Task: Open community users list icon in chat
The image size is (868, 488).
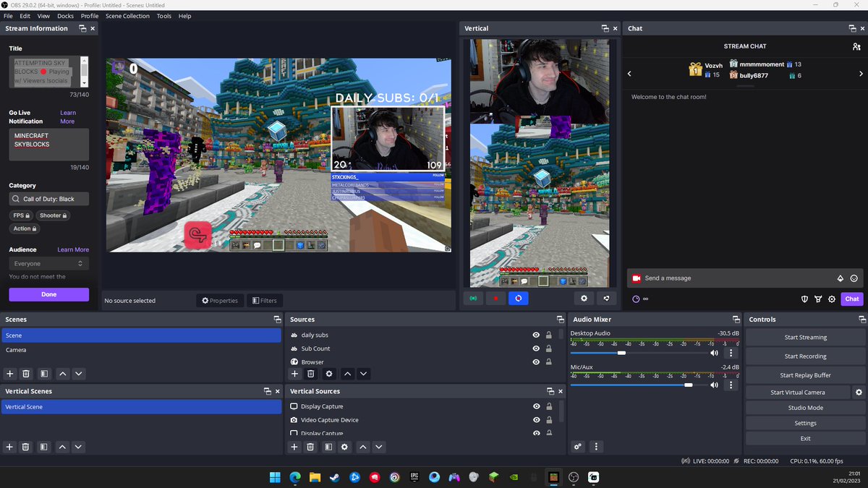Action: [856, 46]
